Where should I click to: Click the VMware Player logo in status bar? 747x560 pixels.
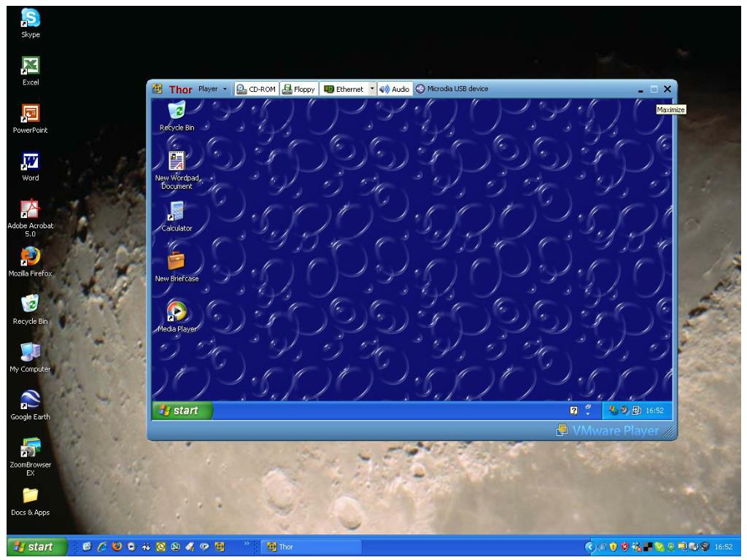(x=607, y=430)
